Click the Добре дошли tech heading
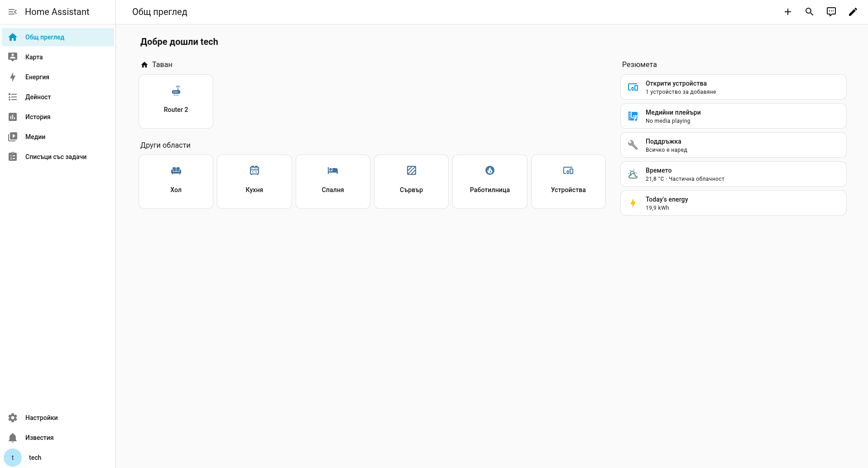 179,42
